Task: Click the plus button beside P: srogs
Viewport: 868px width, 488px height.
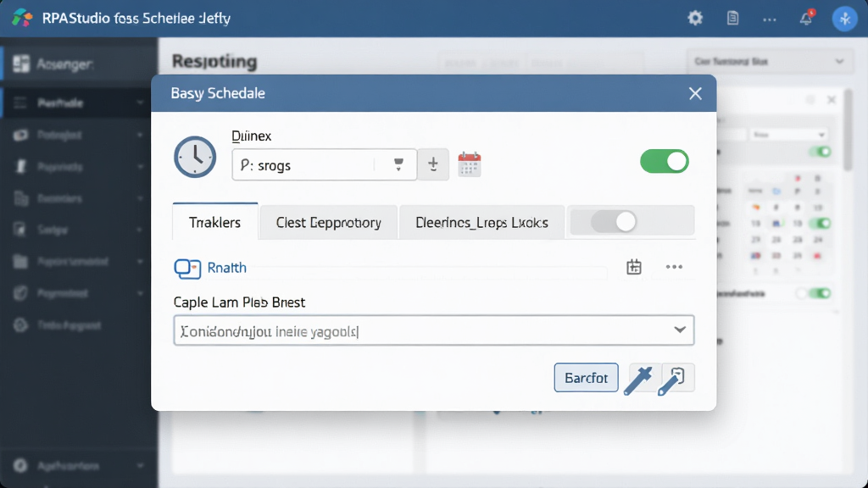Action: pyautogui.click(x=433, y=164)
